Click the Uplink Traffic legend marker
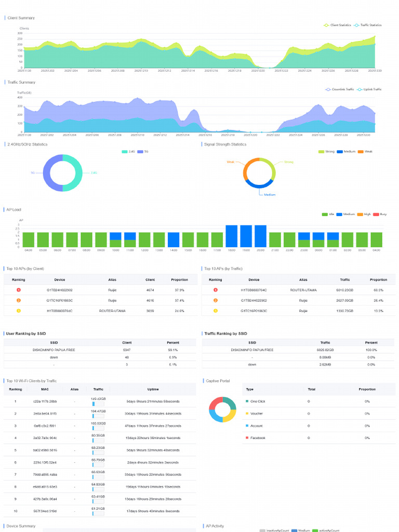The width and height of the screenshot is (399, 532). (x=360, y=89)
